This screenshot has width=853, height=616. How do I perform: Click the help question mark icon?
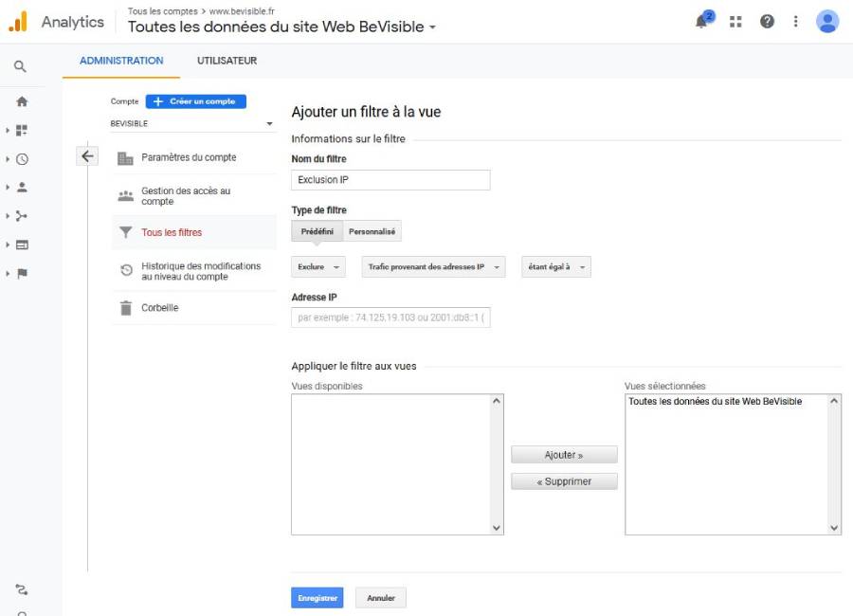pyautogui.click(x=767, y=22)
